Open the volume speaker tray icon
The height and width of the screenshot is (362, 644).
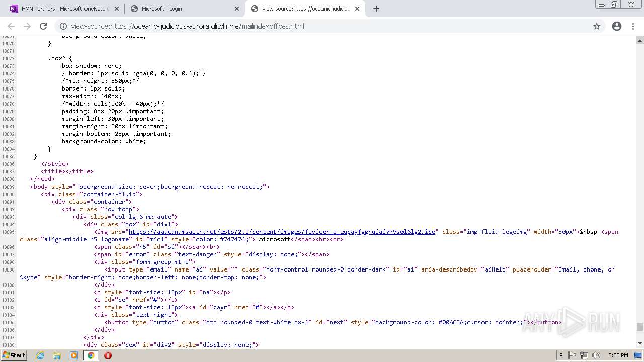(x=595, y=355)
